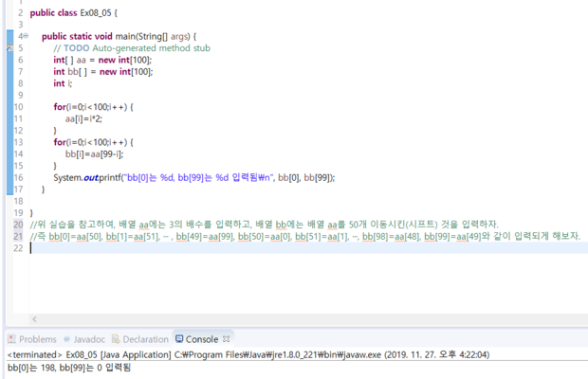Screen dimensions: 588x379
Task: Click the TODO keyword in the comment
Action: click(x=78, y=47)
